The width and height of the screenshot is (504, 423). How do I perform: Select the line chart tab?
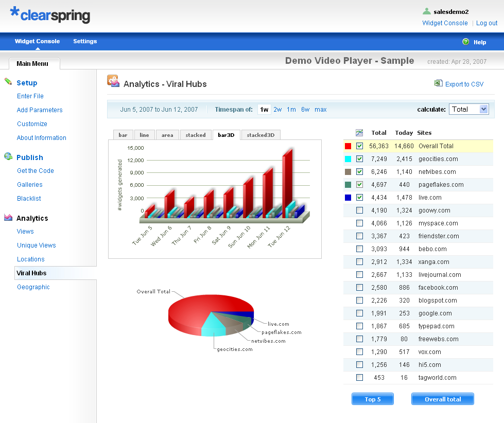tap(144, 135)
